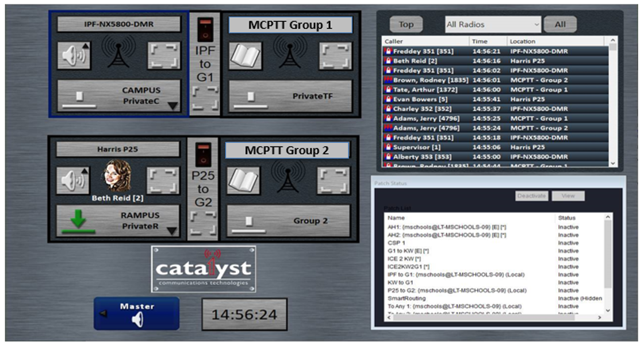Expand the CAMPUS PrivateC channel dropdown arrow

coord(172,105)
